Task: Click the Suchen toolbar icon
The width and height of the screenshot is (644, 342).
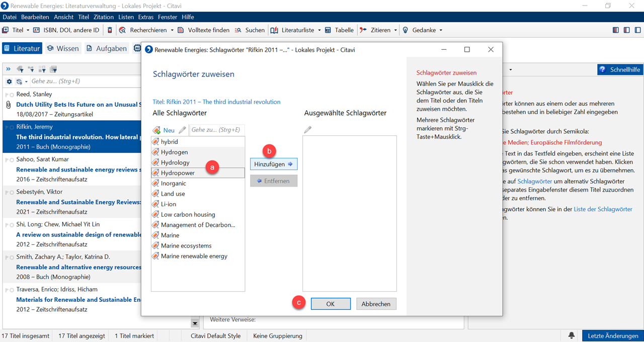Action: [x=238, y=30]
